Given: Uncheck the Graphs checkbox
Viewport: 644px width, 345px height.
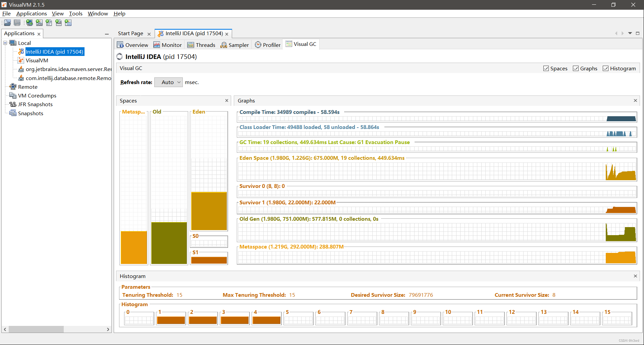Looking at the screenshot, I should click(x=576, y=68).
